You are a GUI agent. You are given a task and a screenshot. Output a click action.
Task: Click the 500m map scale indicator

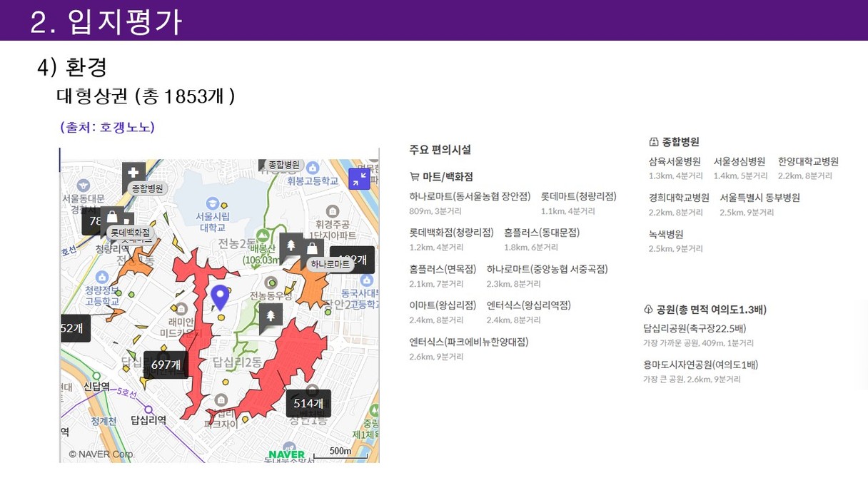pyautogui.click(x=340, y=452)
